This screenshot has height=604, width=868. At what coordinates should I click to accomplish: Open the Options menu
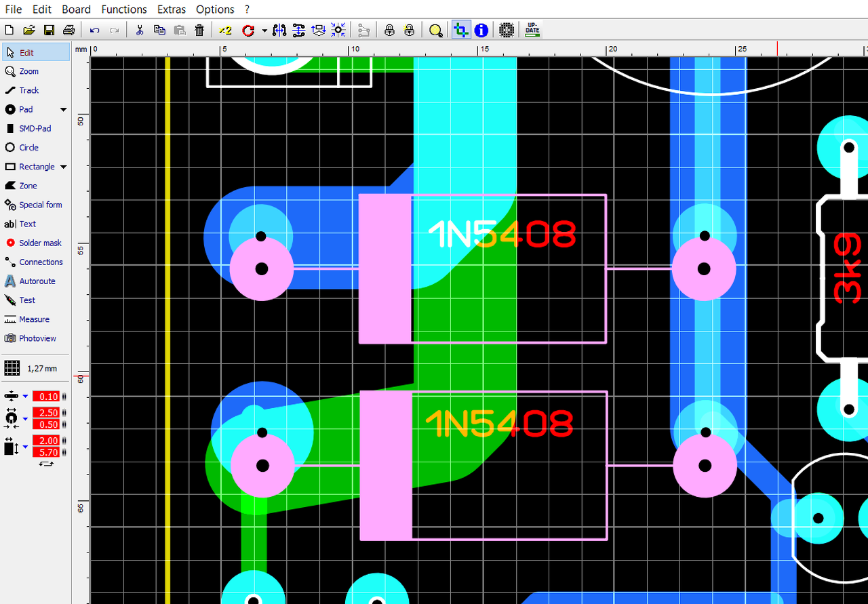tap(215, 9)
